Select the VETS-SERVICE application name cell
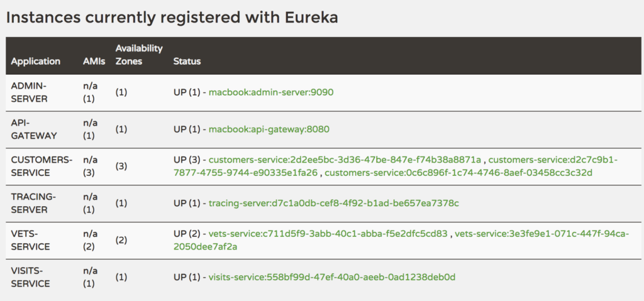 coord(30,240)
